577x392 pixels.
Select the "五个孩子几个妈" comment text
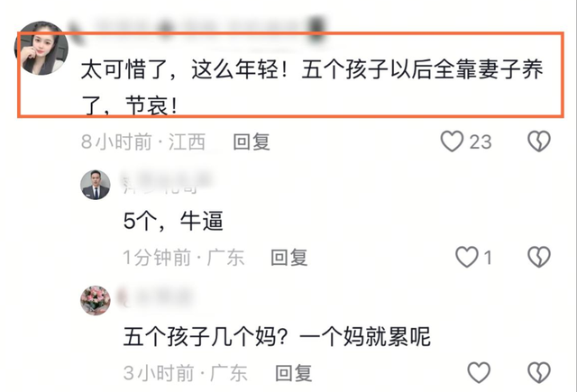[277, 336]
